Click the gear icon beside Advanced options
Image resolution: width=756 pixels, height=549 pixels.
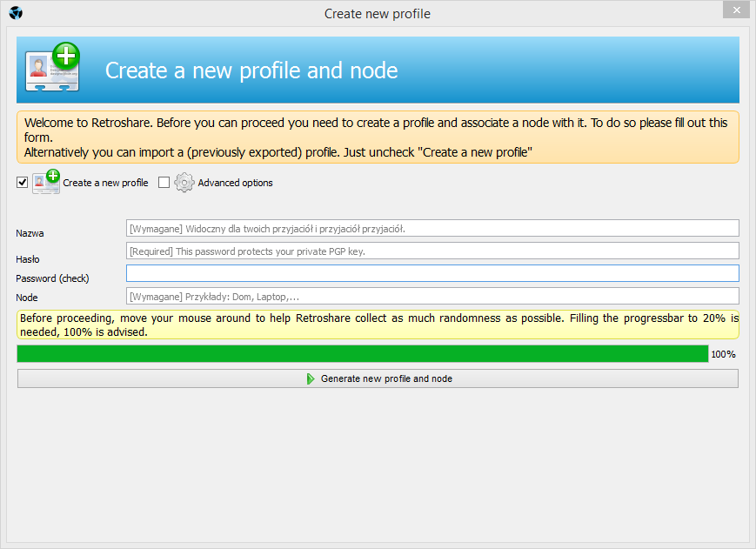pyautogui.click(x=184, y=183)
